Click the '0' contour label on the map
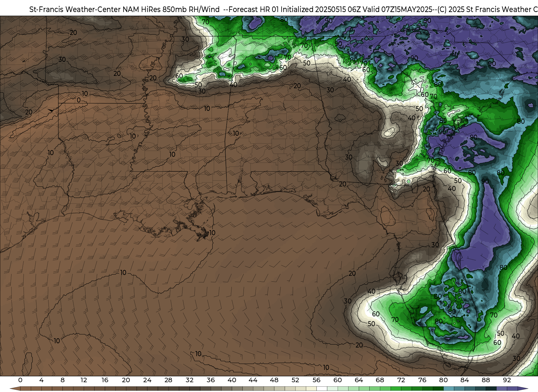This screenshot has width=538, height=392. coord(79,100)
